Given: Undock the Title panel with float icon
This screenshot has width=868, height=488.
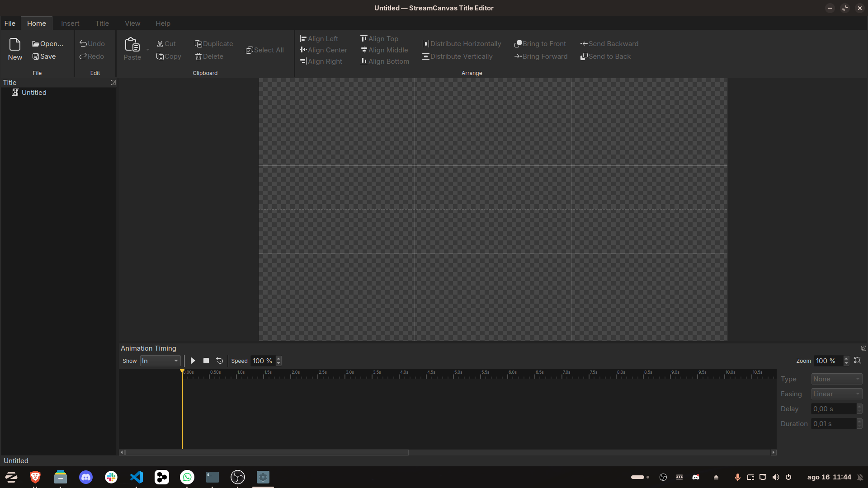Looking at the screenshot, I should [x=113, y=83].
